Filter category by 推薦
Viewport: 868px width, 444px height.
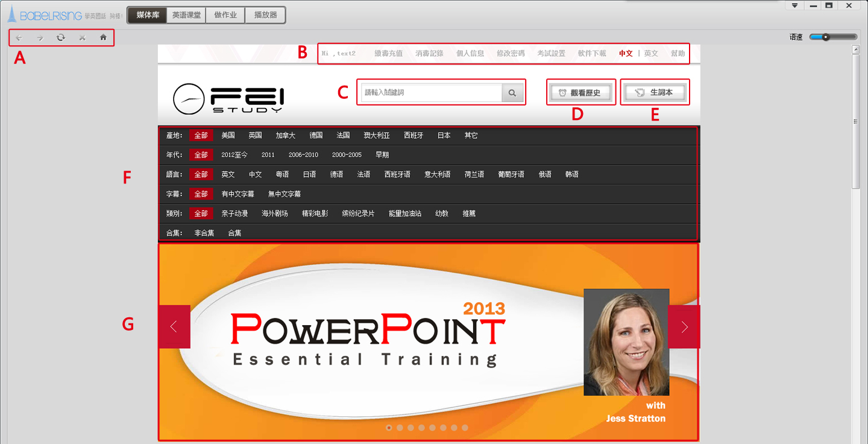tap(469, 214)
